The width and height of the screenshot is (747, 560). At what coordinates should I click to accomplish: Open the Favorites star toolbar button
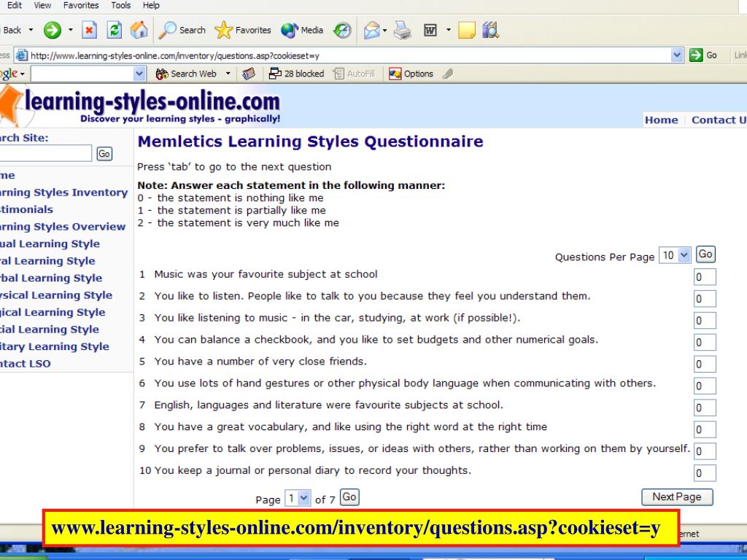242,30
